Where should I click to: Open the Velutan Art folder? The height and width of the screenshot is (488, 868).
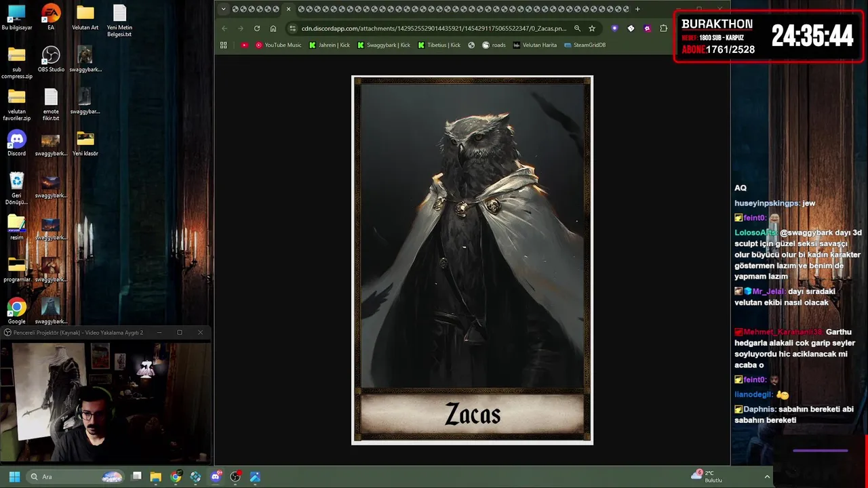pos(85,18)
